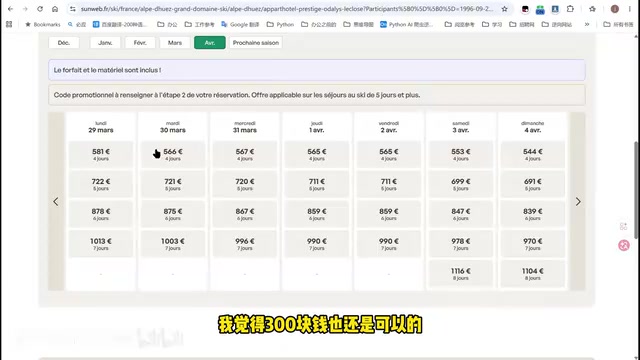The width and height of the screenshot is (640, 360).
Task: Click the Code promotionnel notice text
Action: click(x=237, y=95)
